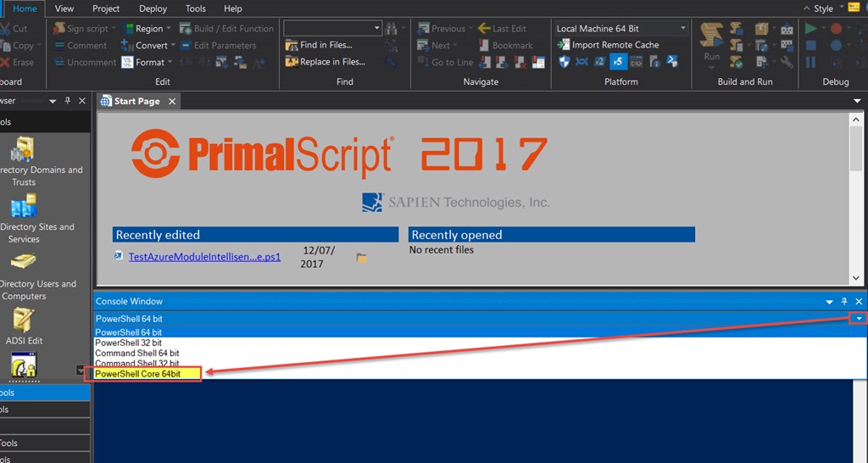Click Replace in Files
Screen dimensions: 868x463
pos(325,61)
